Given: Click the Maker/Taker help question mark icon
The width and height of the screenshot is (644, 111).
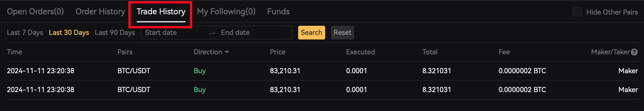Looking at the screenshot, I should click(634, 52).
